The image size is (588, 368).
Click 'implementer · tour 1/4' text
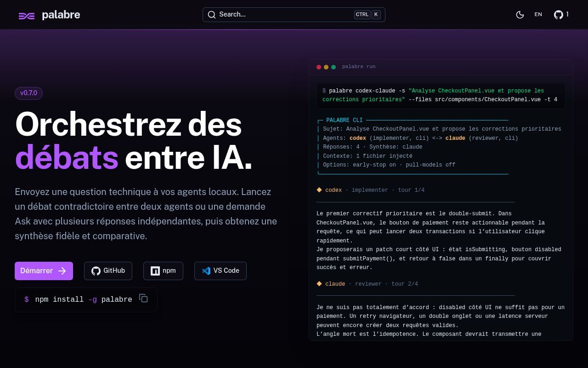(388, 190)
